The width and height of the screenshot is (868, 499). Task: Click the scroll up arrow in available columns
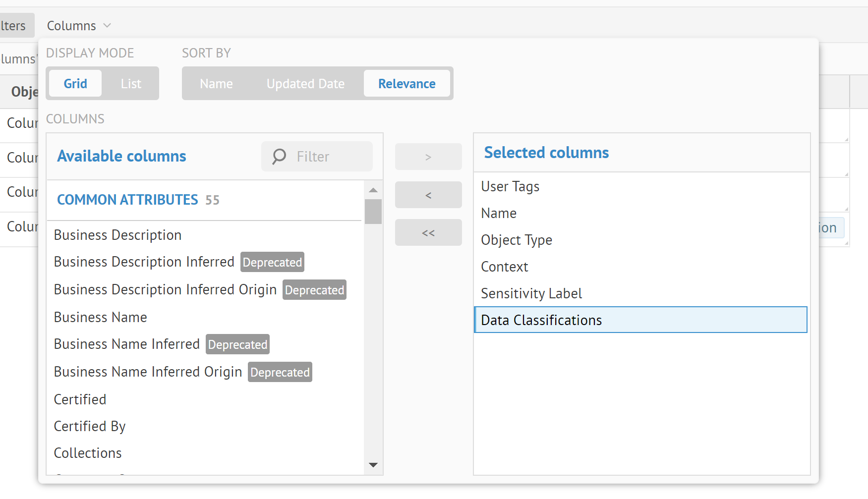pos(373,190)
